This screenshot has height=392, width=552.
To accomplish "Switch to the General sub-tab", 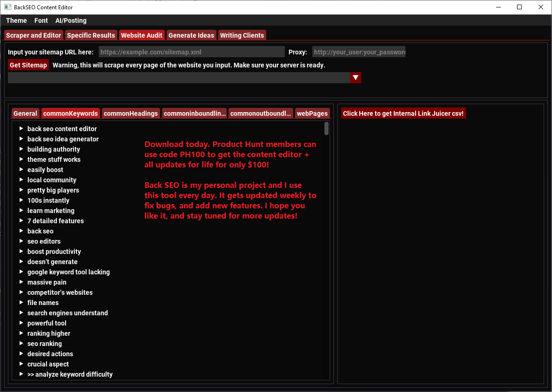I will (25, 113).
